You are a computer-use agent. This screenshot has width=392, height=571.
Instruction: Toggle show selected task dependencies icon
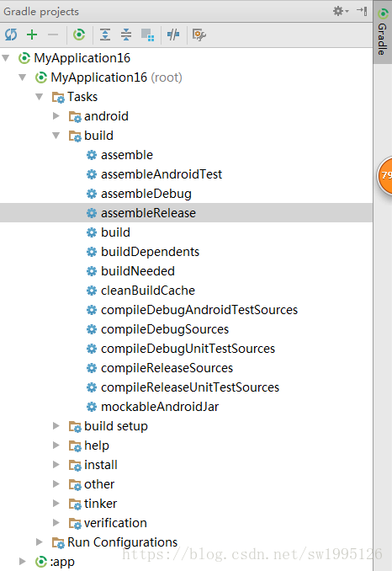148,35
